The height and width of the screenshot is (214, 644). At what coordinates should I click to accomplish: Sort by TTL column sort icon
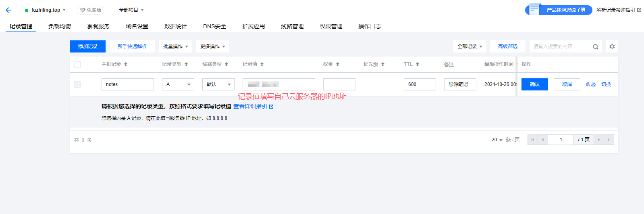(418, 64)
